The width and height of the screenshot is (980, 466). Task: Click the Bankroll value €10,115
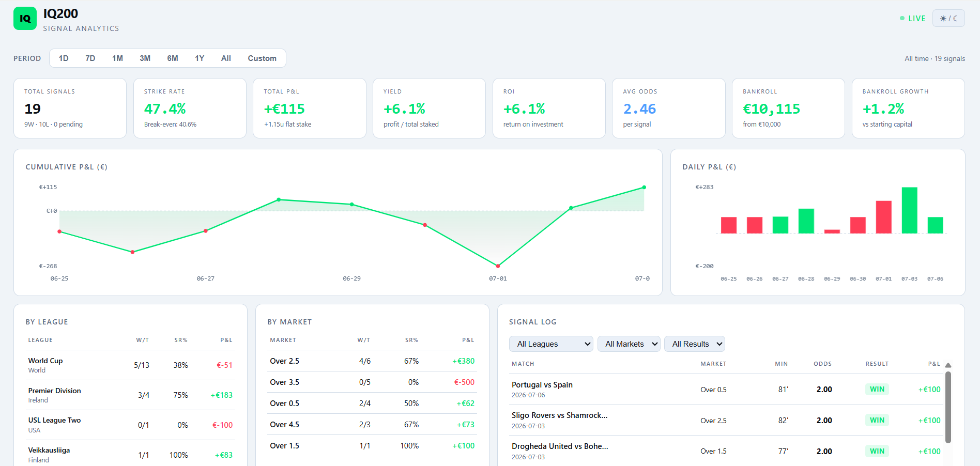coord(772,109)
